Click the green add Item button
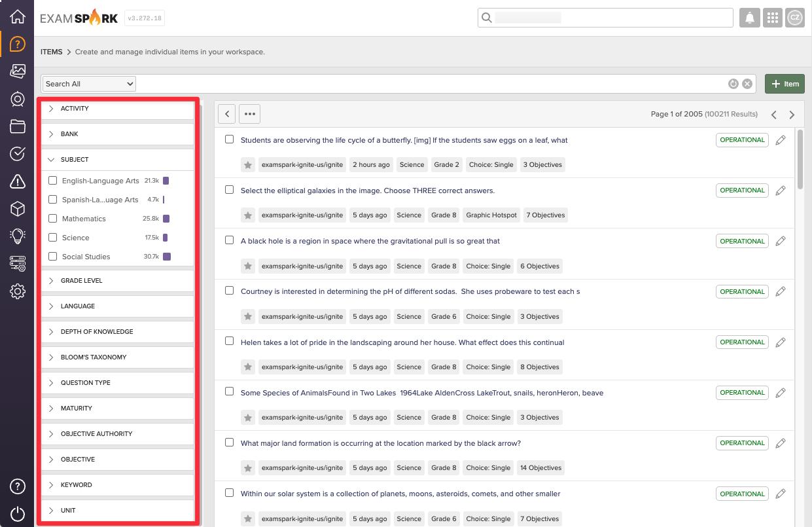This screenshot has width=812, height=527. [785, 84]
